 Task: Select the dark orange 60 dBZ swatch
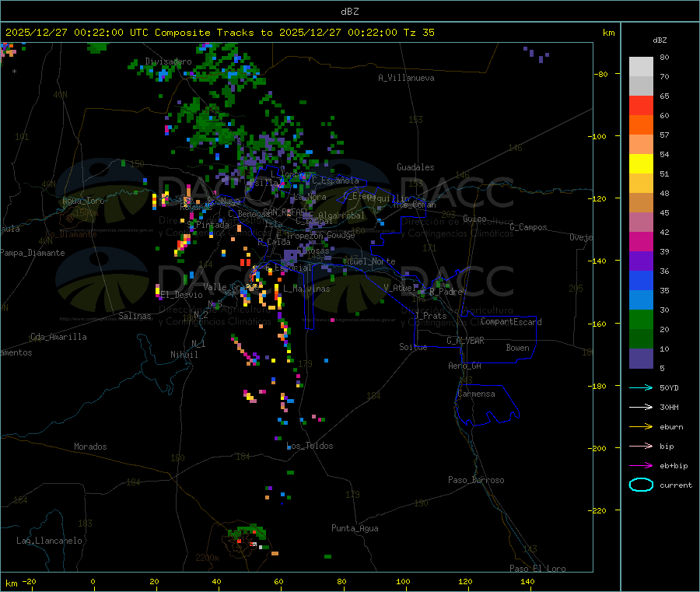point(641,125)
